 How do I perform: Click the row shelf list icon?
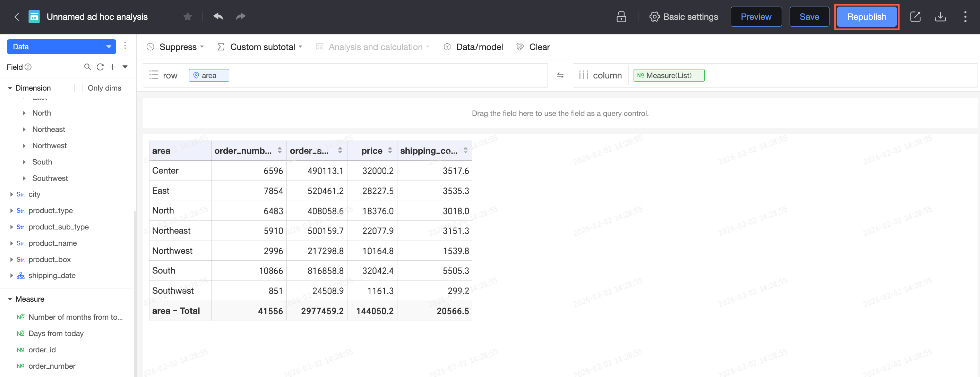(153, 75)
